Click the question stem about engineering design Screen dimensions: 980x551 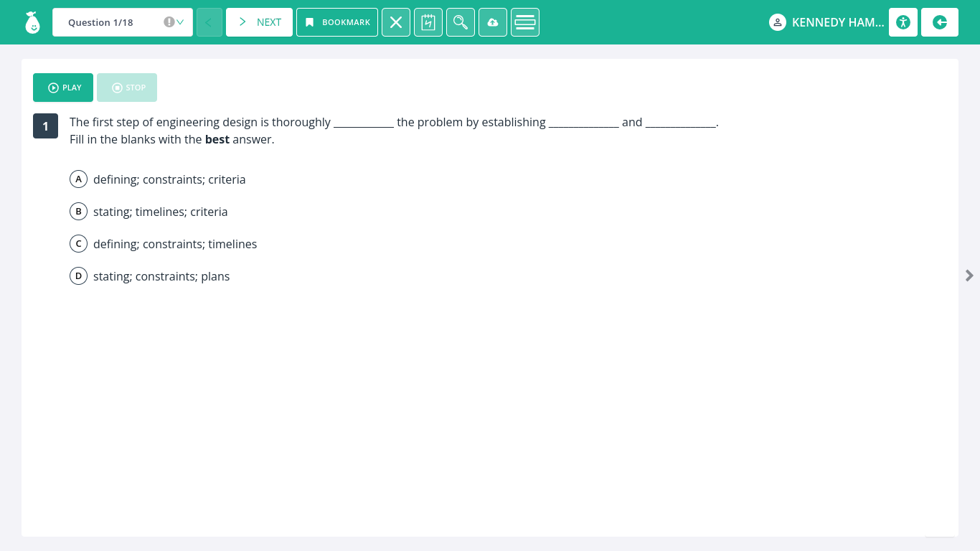(x=394, y=122)
